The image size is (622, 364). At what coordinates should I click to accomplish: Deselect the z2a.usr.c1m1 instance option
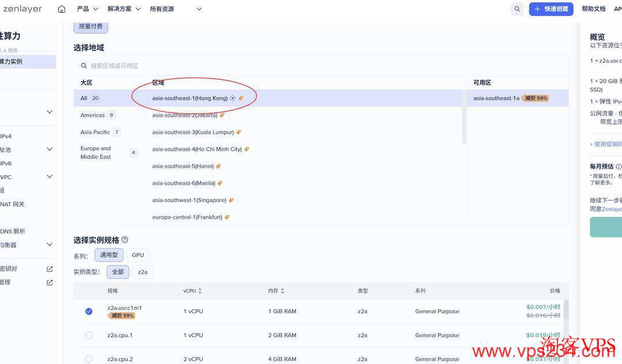point(89,311)
